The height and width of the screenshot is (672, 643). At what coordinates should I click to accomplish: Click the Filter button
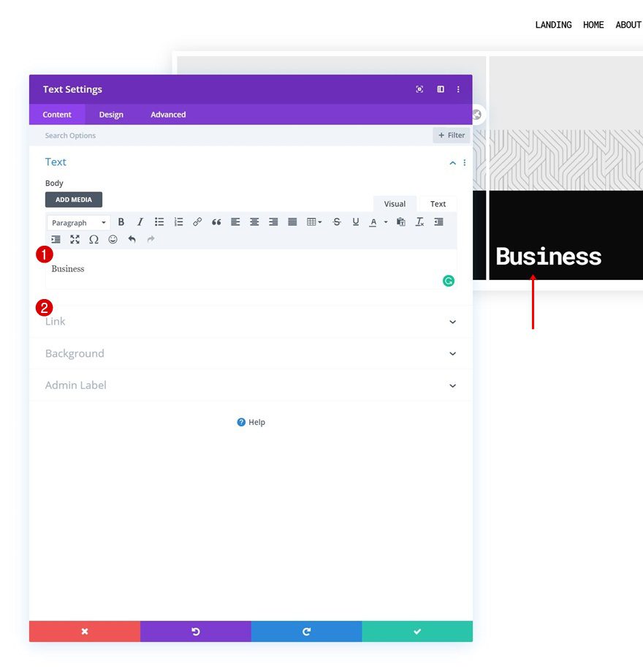point(451,135)
